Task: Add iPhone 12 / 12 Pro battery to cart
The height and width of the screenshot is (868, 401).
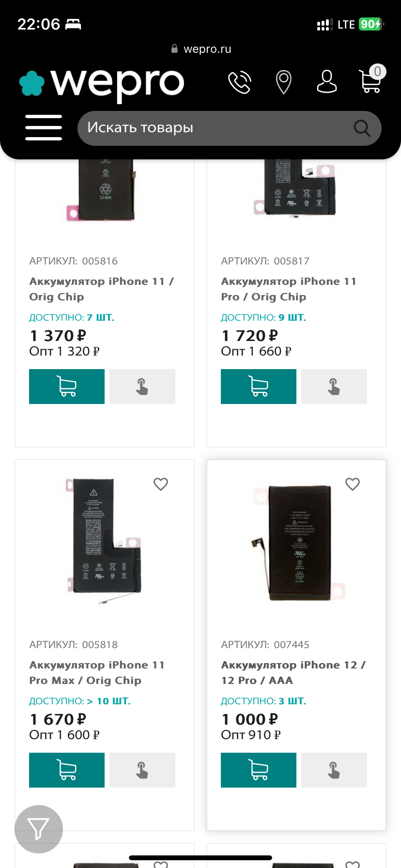Action: tap(259, 770)
